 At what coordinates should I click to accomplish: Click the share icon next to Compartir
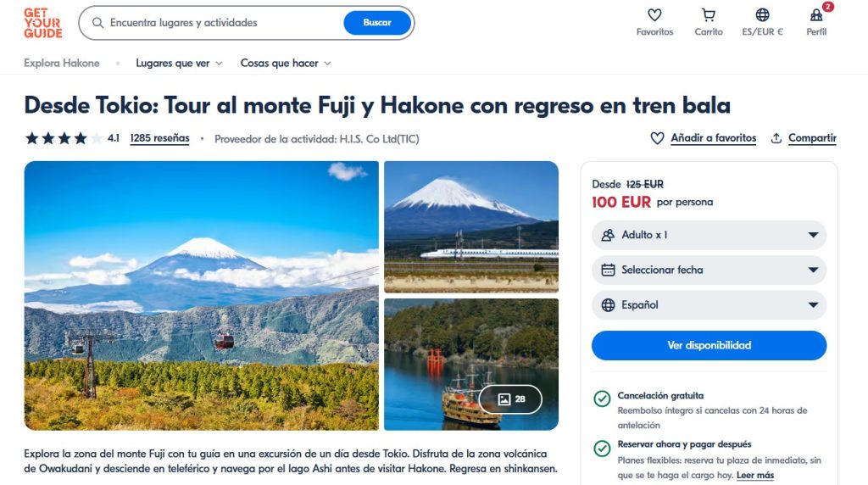point(776,138)
